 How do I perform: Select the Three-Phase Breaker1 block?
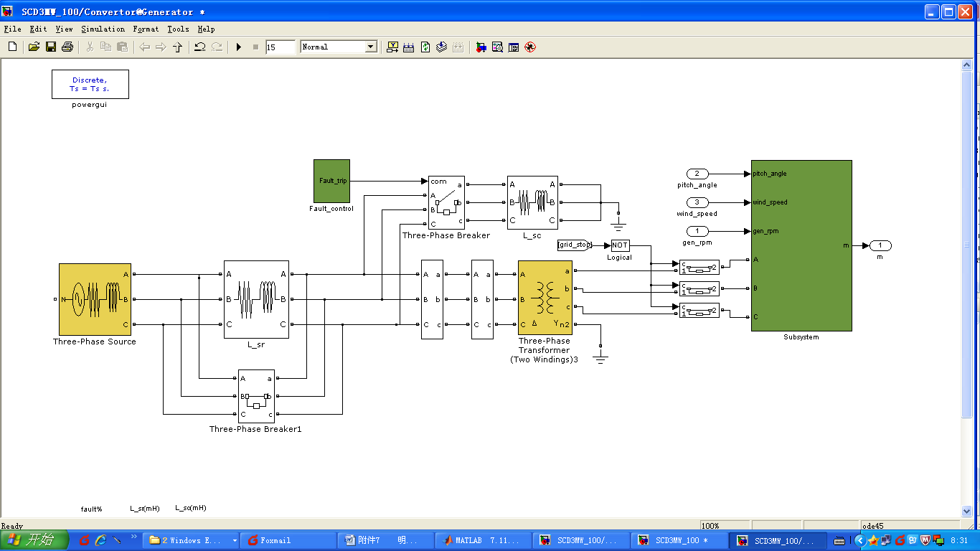pos(256,396)
